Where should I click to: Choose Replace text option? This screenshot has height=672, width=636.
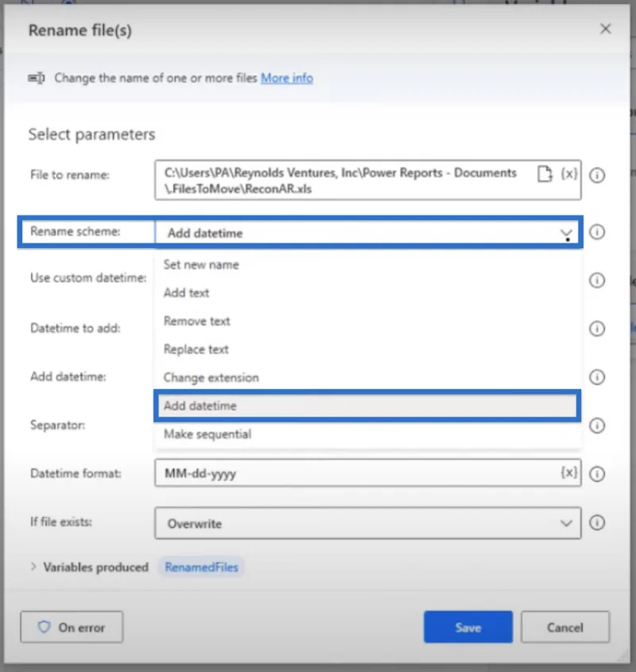[x=366, y=349]
